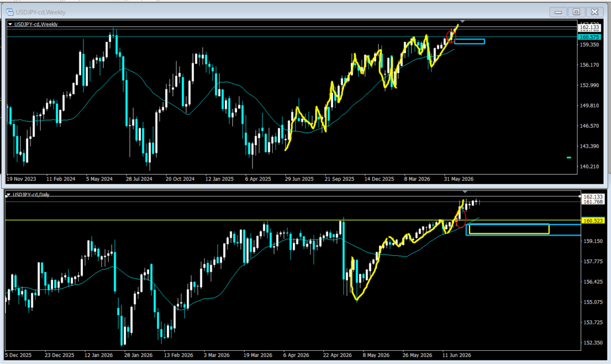Click the chart shift marker atop Weekly chart

point(462,21)
